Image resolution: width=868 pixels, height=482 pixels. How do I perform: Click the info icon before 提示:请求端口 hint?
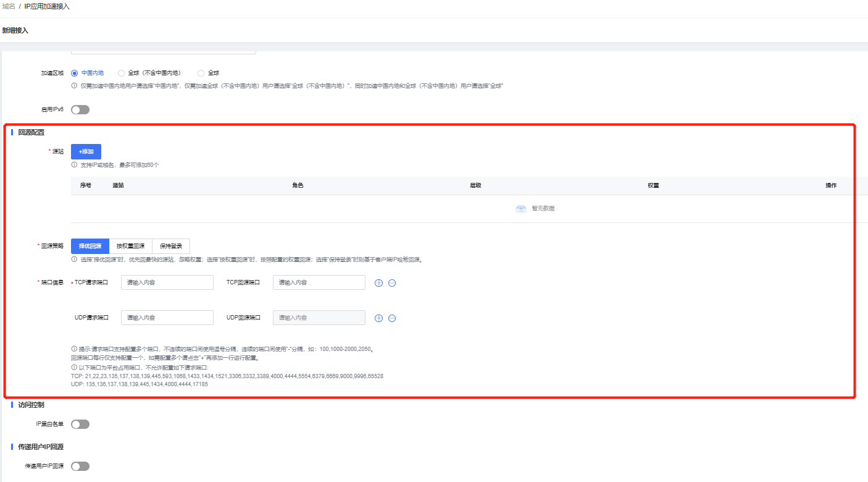(x=74, y=349)
